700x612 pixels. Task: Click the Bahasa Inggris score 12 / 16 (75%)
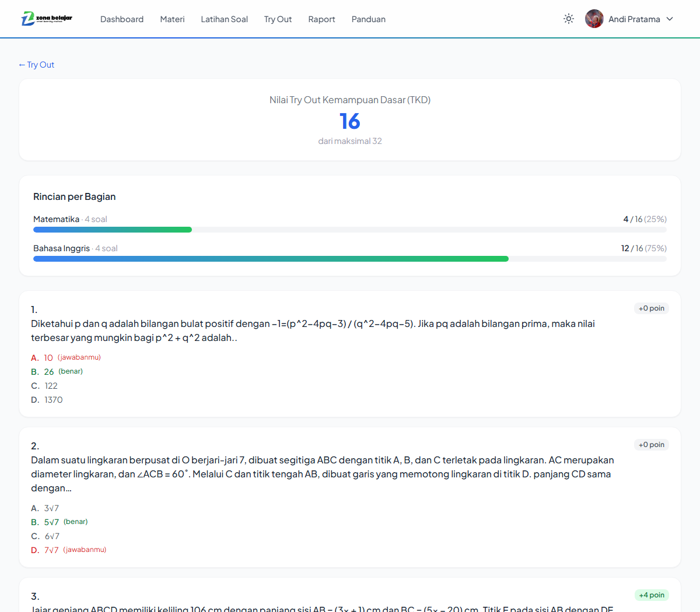tap(643, 248)
